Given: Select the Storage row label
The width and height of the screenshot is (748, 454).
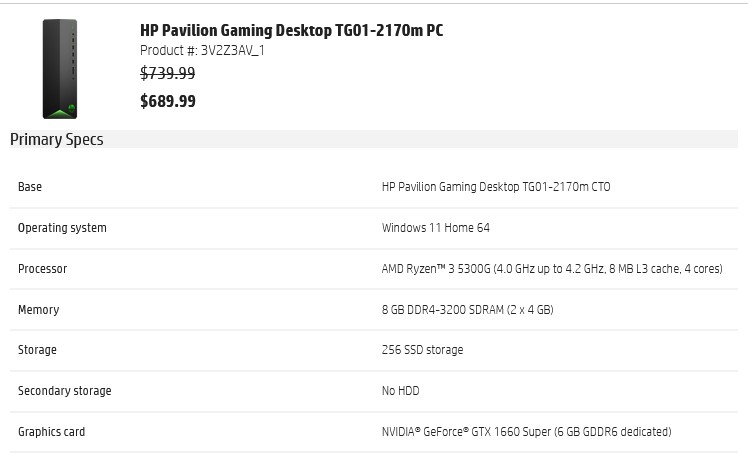Looking at the screenshot, I should click(x=37, y=350).
